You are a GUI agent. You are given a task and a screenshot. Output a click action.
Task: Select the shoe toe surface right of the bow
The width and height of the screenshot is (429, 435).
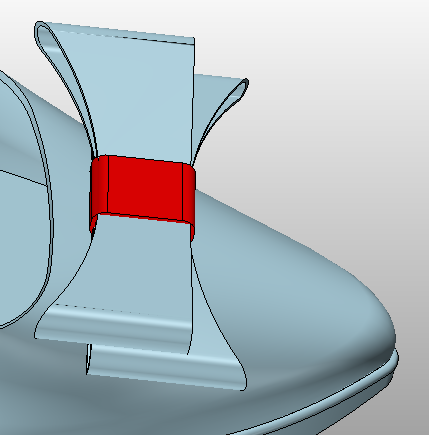coord(300,283)
